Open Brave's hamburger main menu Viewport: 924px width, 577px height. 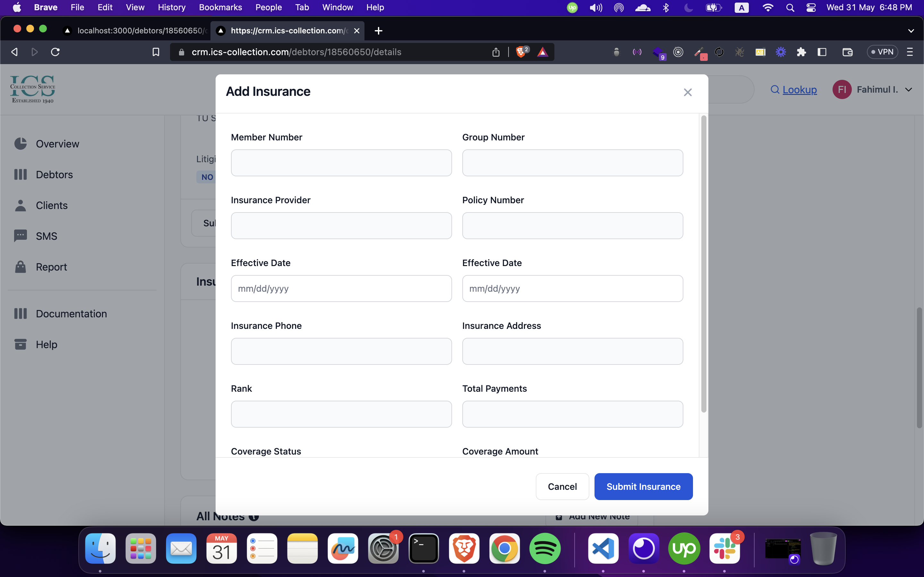point(910,52)
